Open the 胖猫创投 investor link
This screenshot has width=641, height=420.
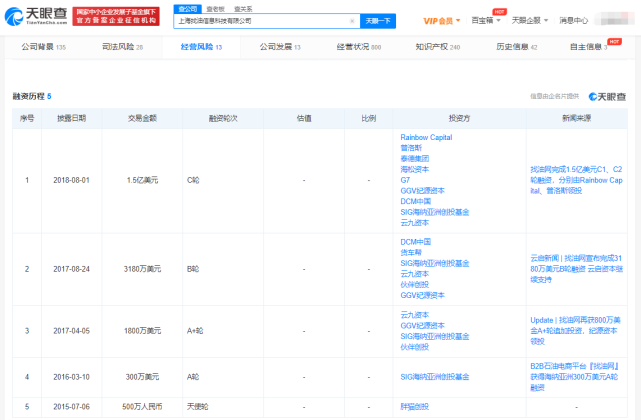[415, 407]
